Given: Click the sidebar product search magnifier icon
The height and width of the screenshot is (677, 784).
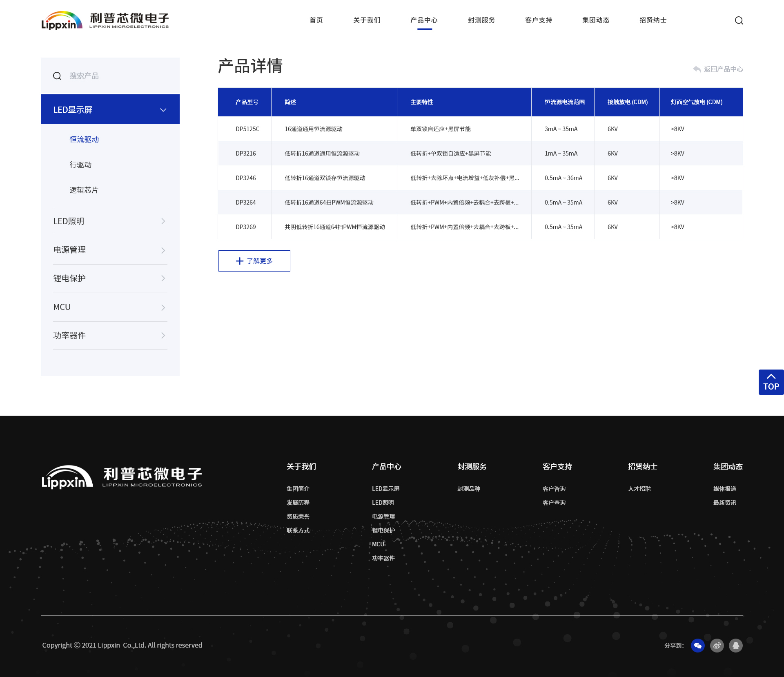Looking at the screenshot, I should (57, 76).
